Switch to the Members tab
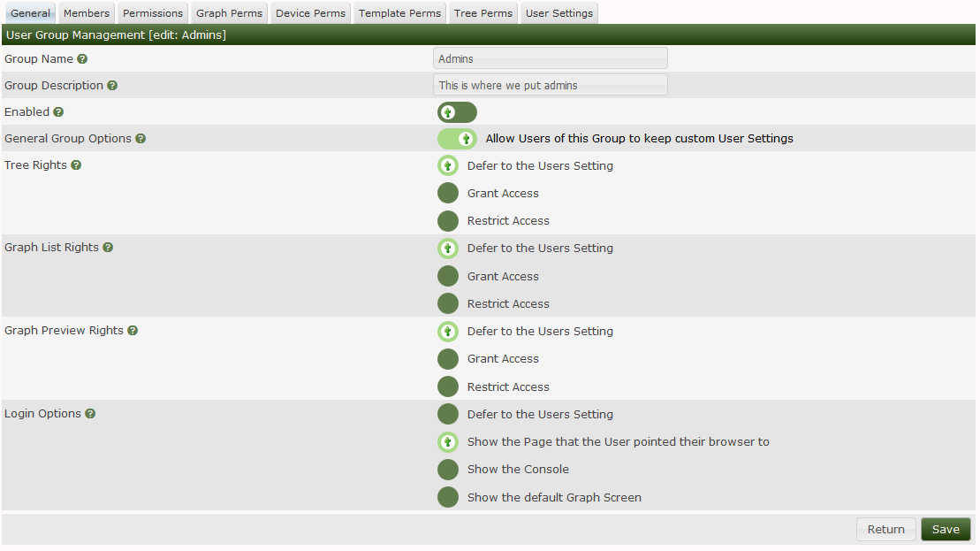 pos(87,13)
